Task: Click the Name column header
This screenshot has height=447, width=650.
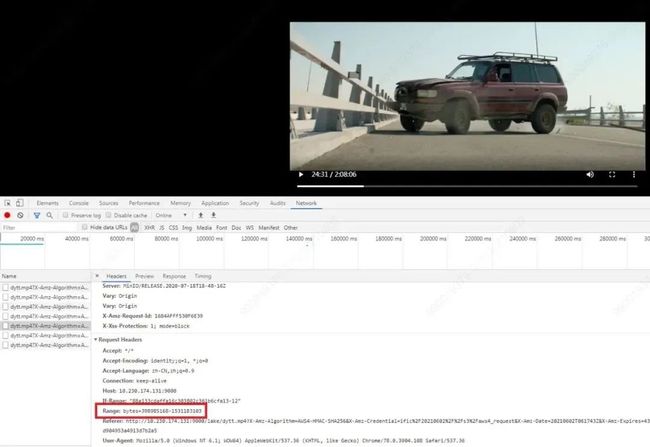Action: [45, 276]
